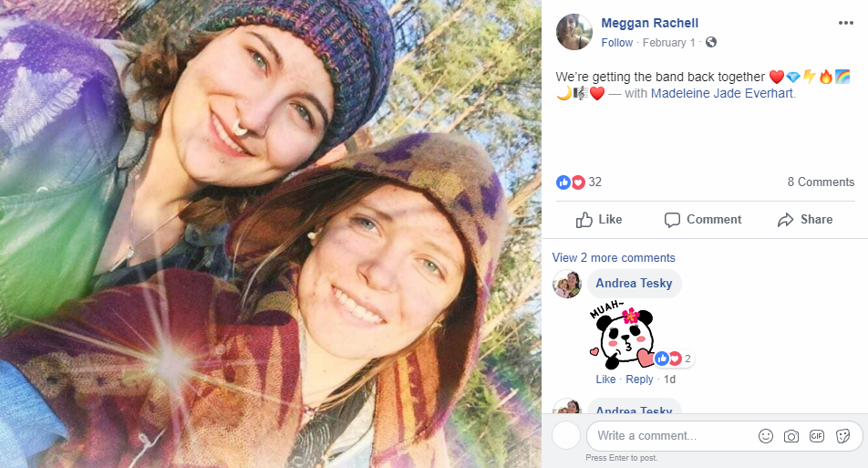868x468 pixels.
Task: Expand View 2 more comments
Action: [614, 257]
